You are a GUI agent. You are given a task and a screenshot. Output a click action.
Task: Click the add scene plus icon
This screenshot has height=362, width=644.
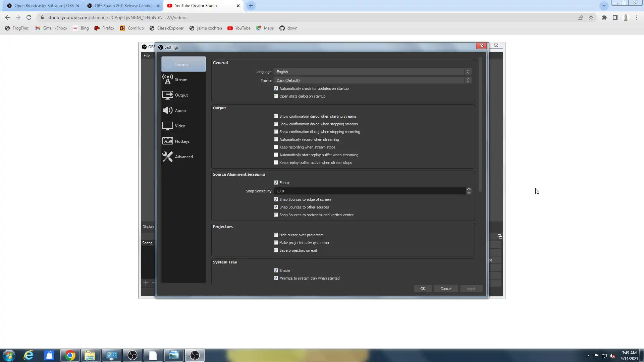146,283
